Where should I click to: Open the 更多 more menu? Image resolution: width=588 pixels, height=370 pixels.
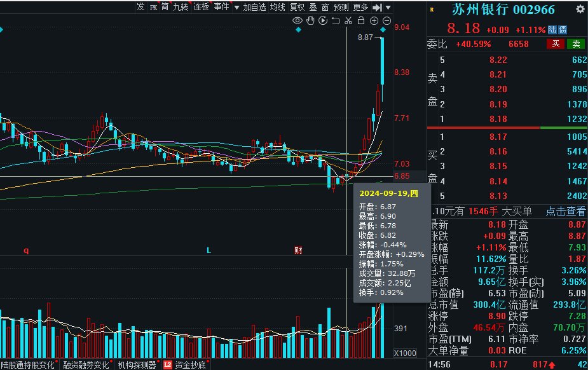(361, 7)
